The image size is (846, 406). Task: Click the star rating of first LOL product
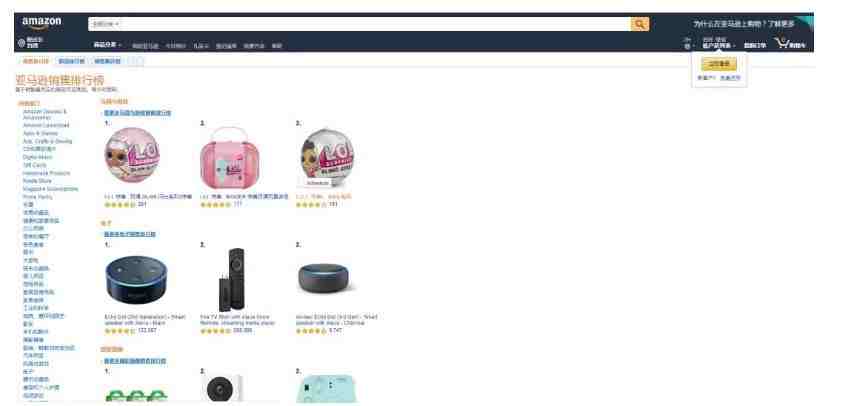coord(120,205)
